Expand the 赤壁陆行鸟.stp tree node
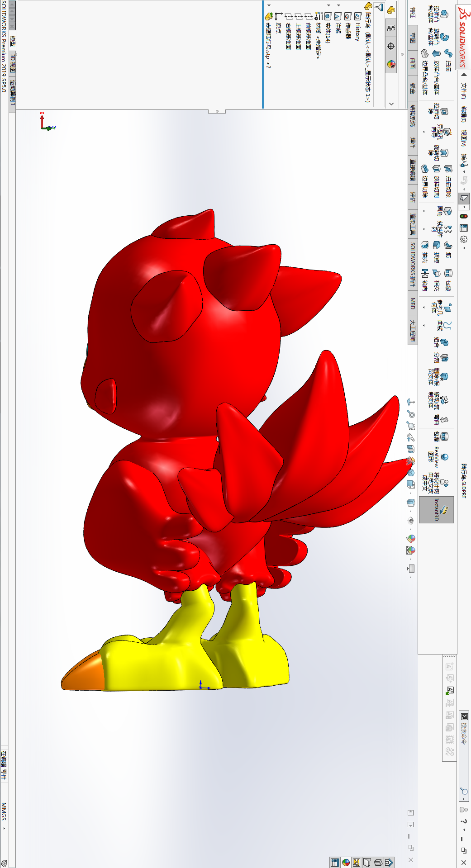The height and width of the screenshot is (868, 471). coord(269,5)
